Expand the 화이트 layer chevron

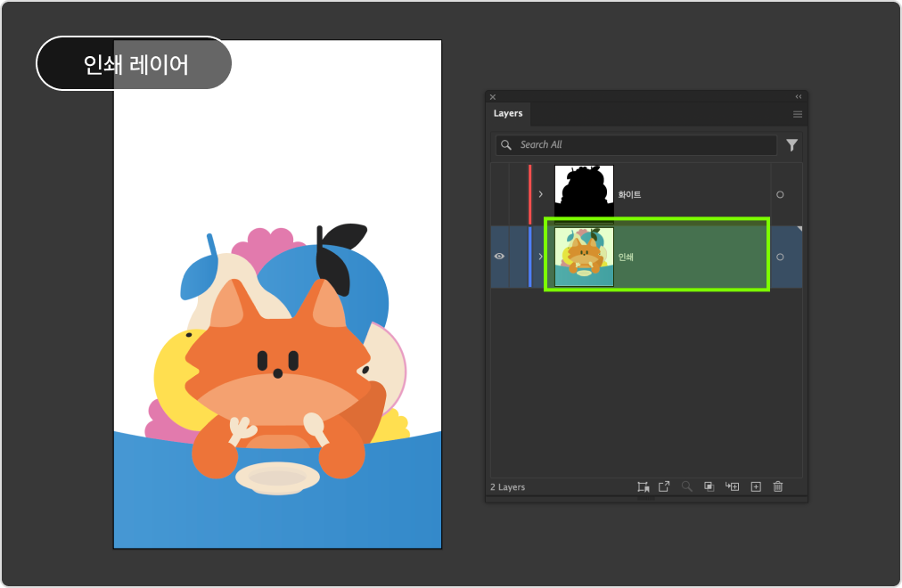tap(540, 194)
